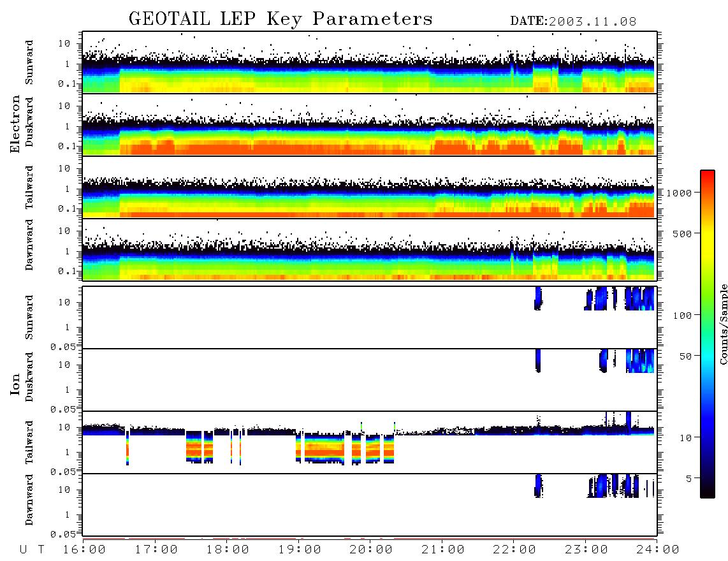Click the Ion Tailward panel label
The height and width of the screenshot is (561, 728).
pos(29,442)
